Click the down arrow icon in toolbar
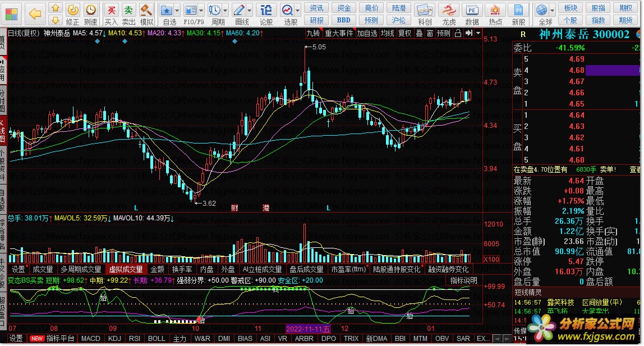This screenshot has width=644, height=346. click(56, 20)
